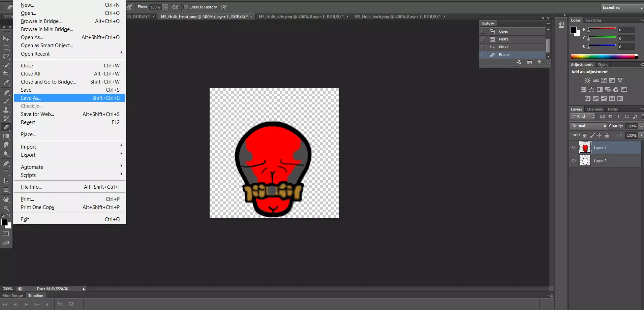Toggle Quick Mask mode in toolbox

(x=6, y=234)
